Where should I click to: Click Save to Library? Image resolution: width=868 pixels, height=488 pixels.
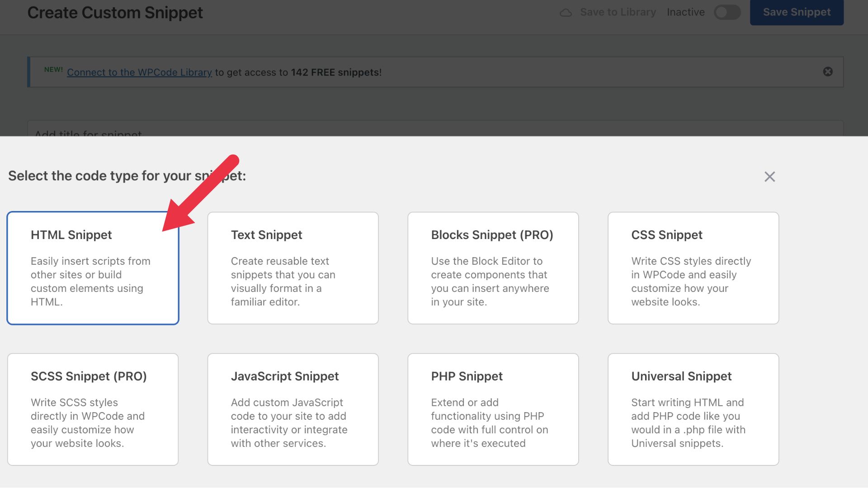coord(618,12)
